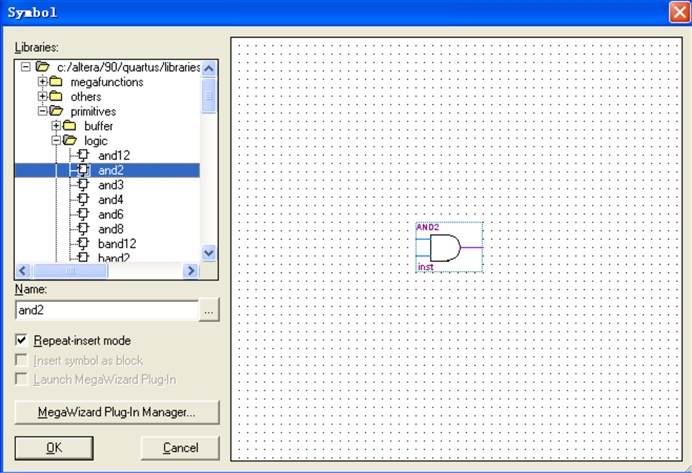The height and width of the screenshot is (473, 692).
Task: Collapse the primitives folder
Action: pyautogui.click(x=42, y=111)
